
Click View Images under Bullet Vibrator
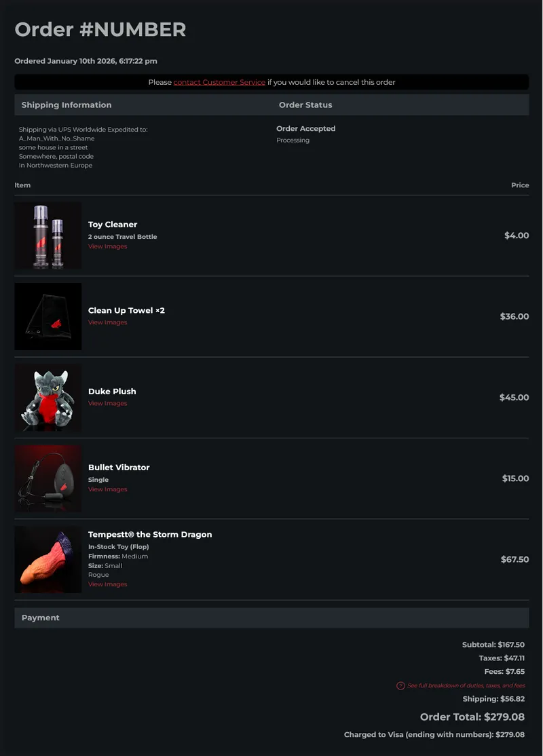click(x=107, y=489)
